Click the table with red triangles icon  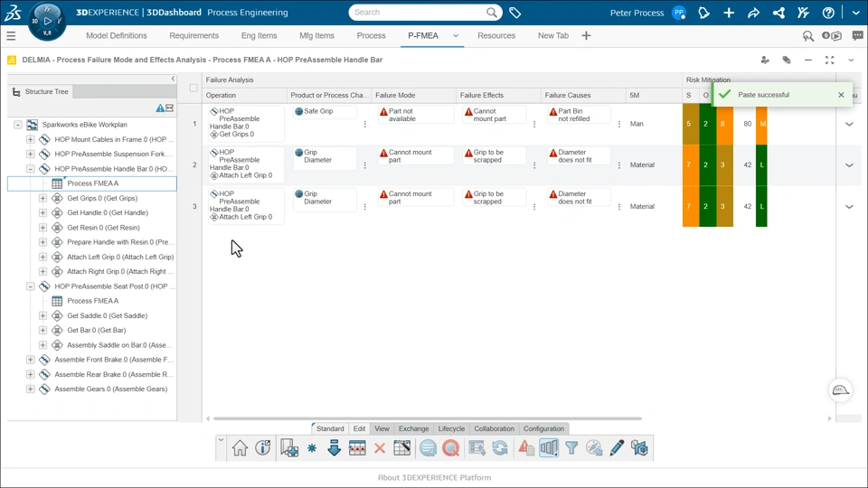[x=357, y=447]
